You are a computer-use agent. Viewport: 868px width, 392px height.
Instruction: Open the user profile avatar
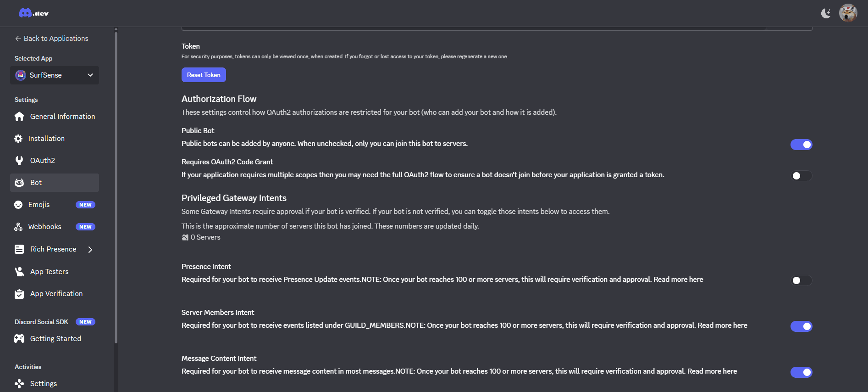click(848, 13)
